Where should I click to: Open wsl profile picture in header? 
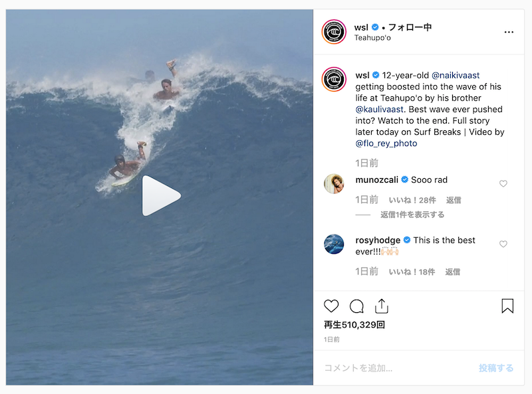(x=334, y=32)
